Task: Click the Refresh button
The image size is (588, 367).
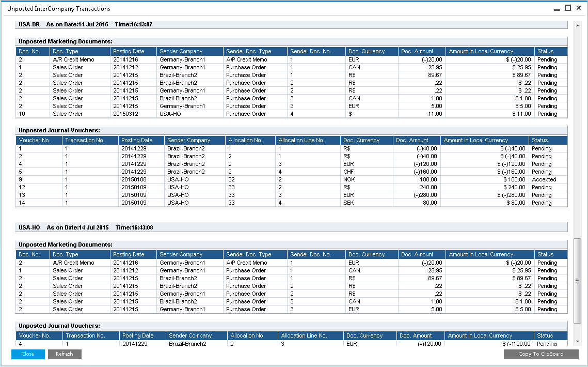Action: point(65,354)
